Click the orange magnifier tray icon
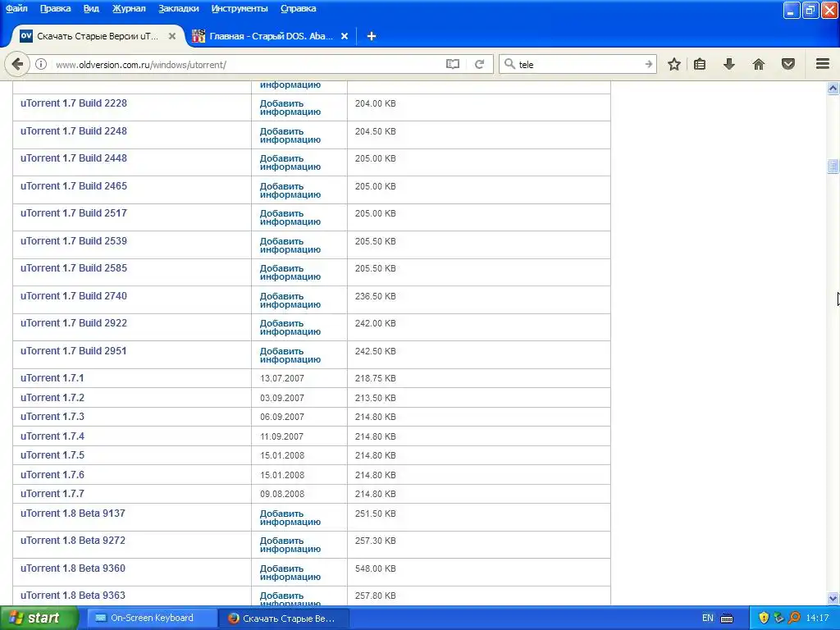The image size is (840, 630). point(794,619)
